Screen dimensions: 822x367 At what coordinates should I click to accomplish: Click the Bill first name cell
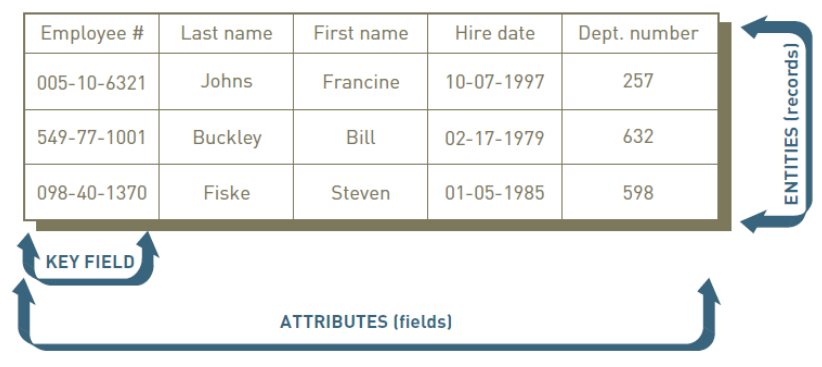tap(361, 137)
